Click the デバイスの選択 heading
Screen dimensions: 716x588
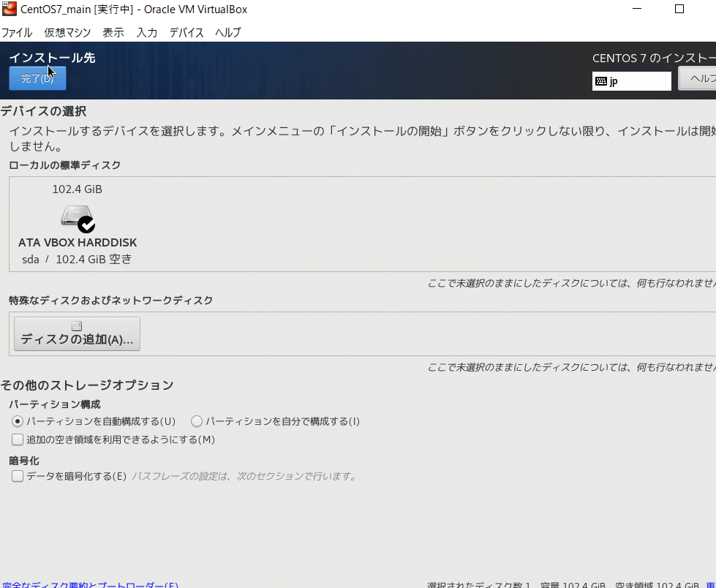click(x=43, y=111)
